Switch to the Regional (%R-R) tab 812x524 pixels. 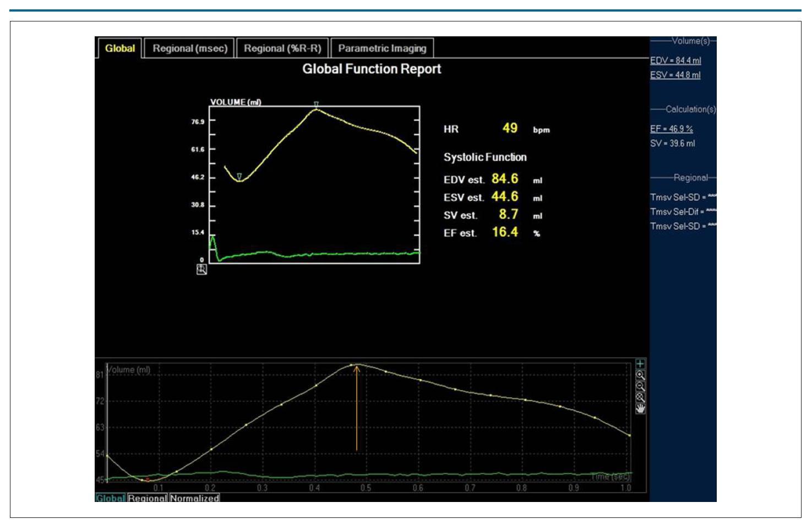[282, 48]
